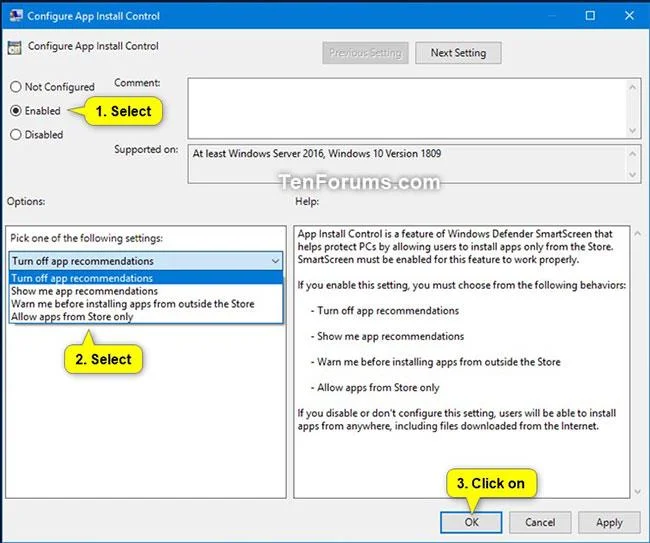Viewport: 650px width, 543px height.
Task: Click Comment box scroll up arrow
Action: point(633,87)
